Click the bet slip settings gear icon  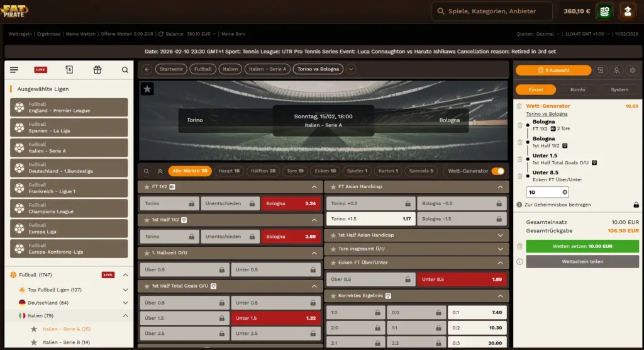click(x=633, y=71)
